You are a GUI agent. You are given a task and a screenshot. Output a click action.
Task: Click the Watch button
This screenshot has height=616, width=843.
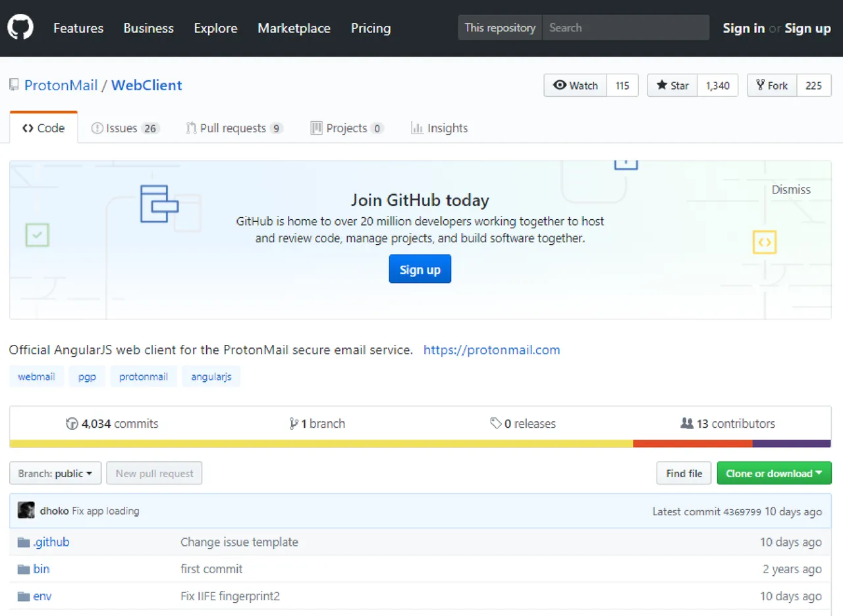click(x=576, y=86)
